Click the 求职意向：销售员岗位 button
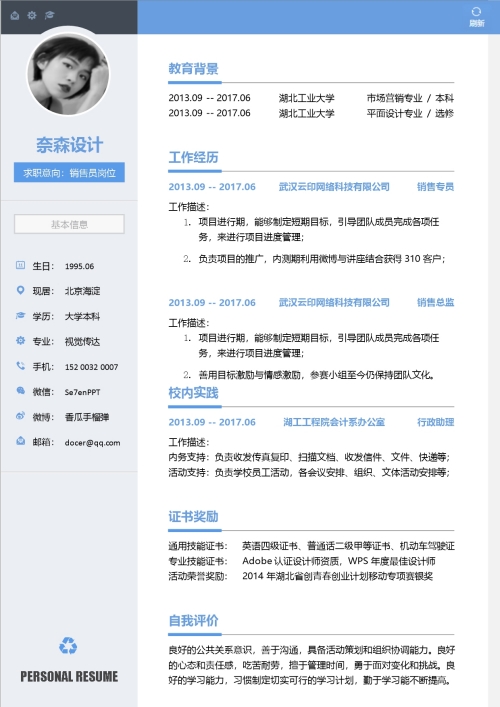500x707 pixels. (x=69, y=173)
